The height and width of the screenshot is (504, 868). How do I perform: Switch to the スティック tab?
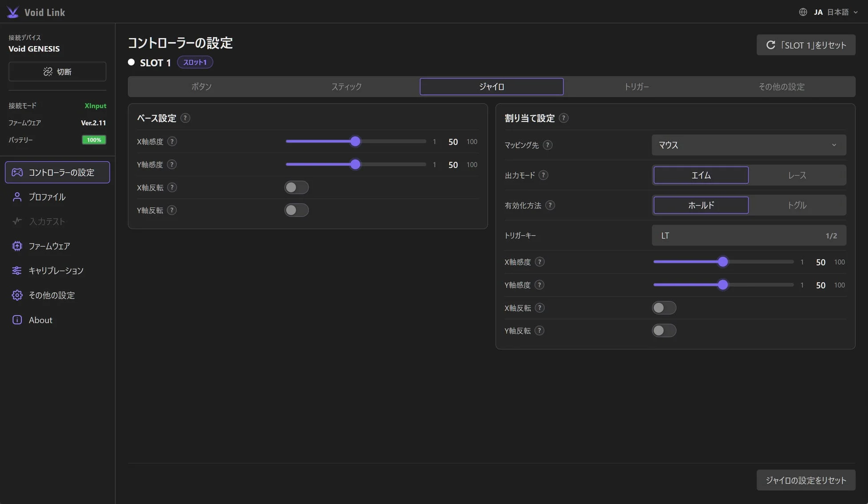coord(346,87)
